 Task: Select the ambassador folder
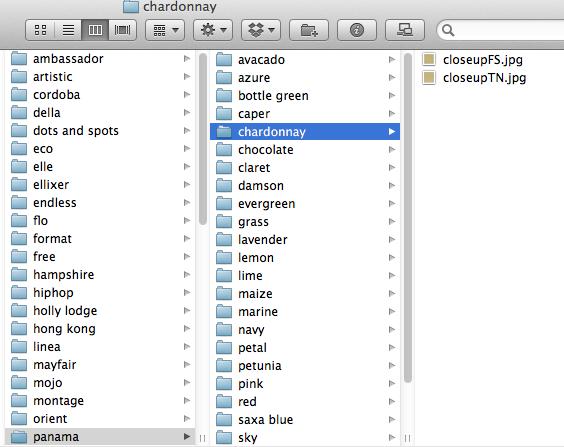(x=100, y=59)
